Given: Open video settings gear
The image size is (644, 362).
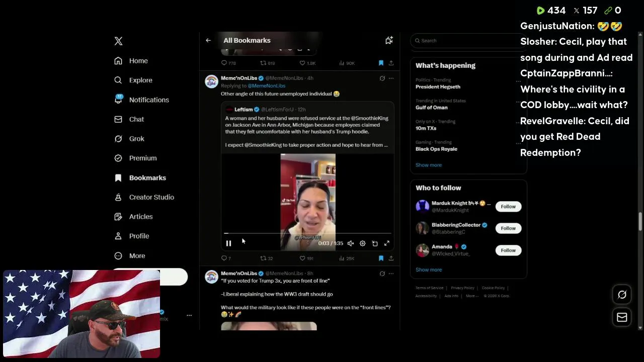Looking at the screenshot, I should (362, 243).
